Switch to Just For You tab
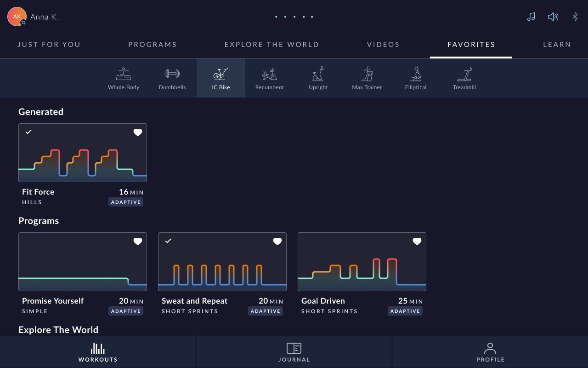This screenshot has width=588, height=368. pos(49,45)
